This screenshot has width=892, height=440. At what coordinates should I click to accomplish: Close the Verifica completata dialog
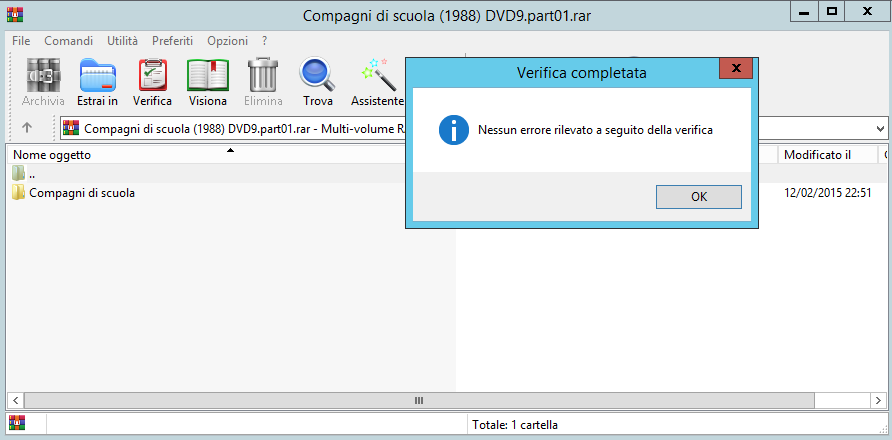pos(736,68)
